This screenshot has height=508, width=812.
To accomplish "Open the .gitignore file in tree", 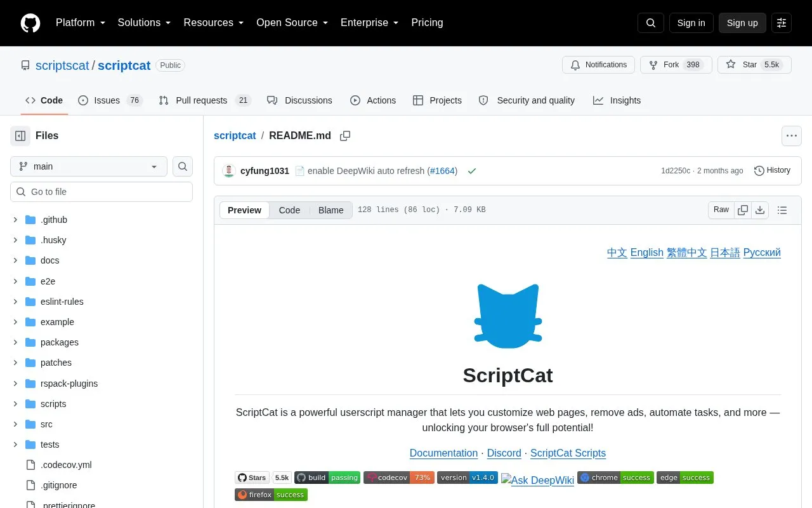I will click(59, 485).
